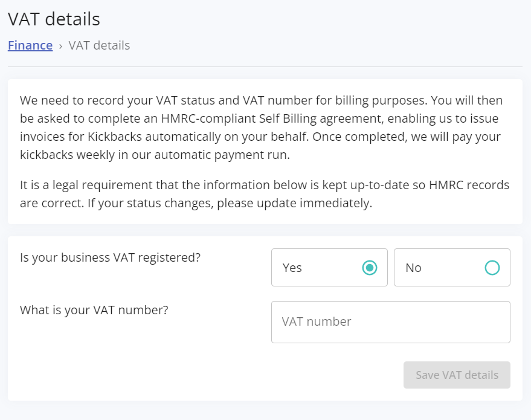This screenshot has width=531, height=420.
Task: Click the 'VAT details' breadcrumb item
Action: tap(99, 45)
